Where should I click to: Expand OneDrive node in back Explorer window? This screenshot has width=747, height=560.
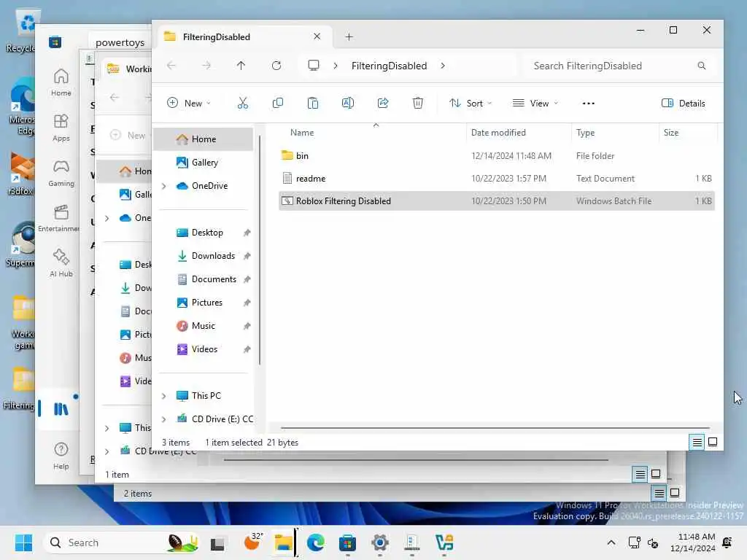click(x=107, y=218)
